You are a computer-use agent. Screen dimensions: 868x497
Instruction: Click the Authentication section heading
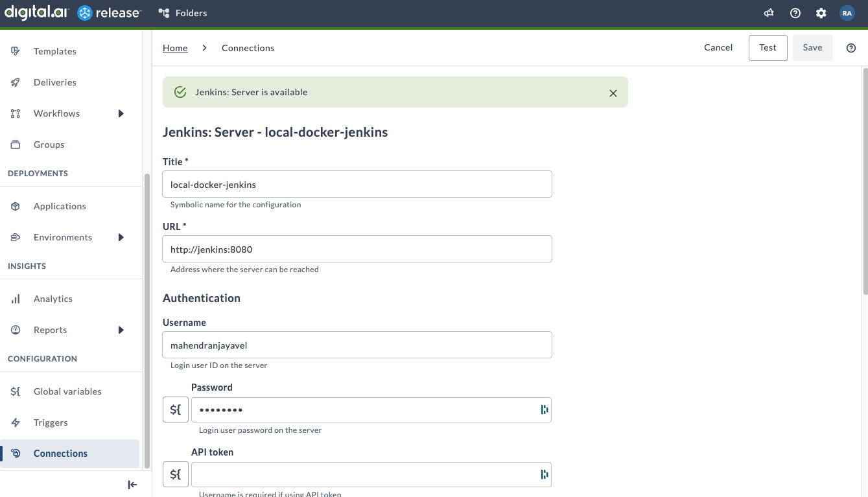[x=202, y=298]
